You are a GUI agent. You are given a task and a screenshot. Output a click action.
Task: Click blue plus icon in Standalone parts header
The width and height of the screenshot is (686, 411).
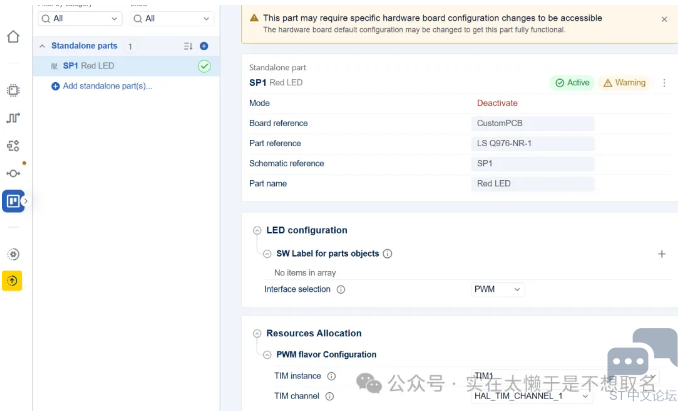[x=204, y=46]
